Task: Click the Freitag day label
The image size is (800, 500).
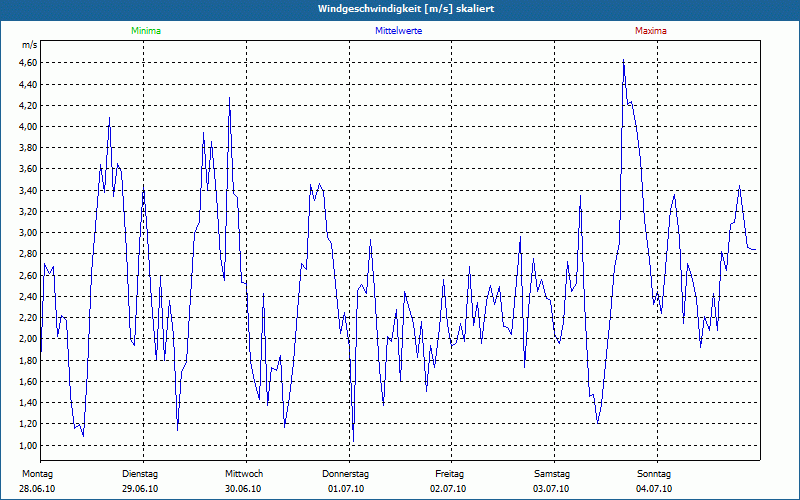Action: (449, 474)
